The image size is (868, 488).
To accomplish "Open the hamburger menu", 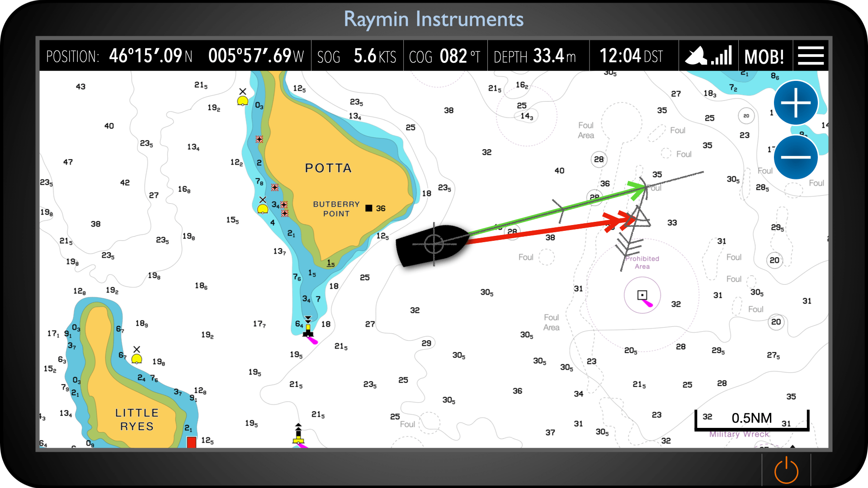I will click(811, 56).
